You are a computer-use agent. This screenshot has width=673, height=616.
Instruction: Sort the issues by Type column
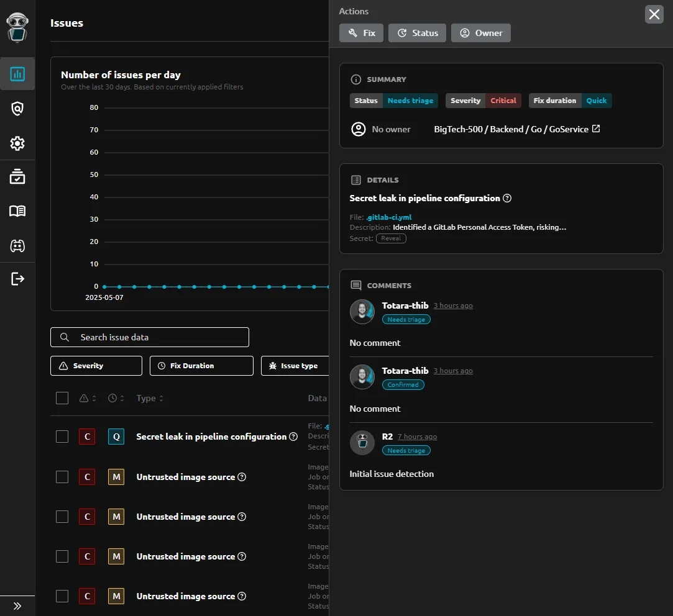[x=149, y=398]
